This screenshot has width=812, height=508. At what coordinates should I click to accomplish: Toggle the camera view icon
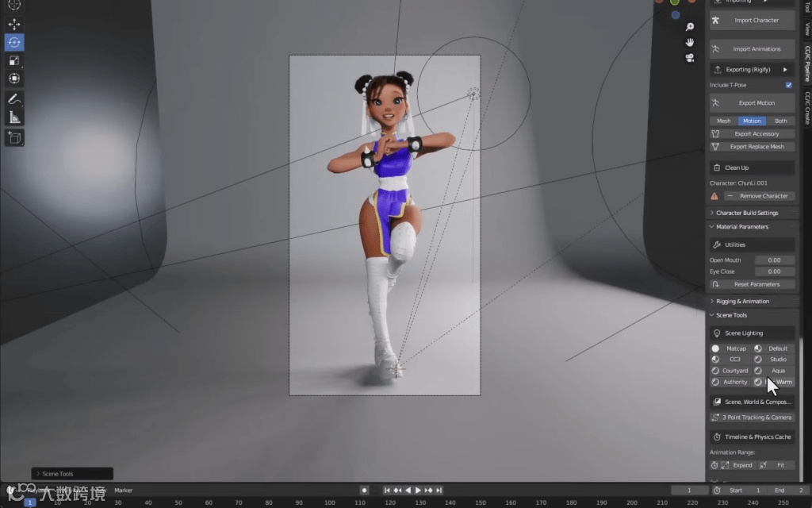coord(690,58)
